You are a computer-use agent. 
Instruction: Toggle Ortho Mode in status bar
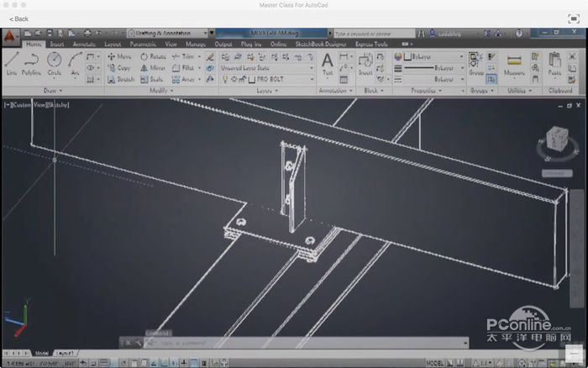coord(113,363)
